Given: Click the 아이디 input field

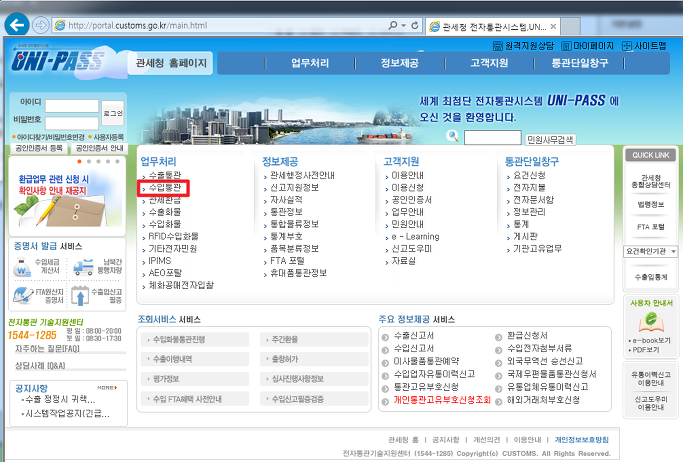Looking at the screenshot, I should [x=72, y=106].
